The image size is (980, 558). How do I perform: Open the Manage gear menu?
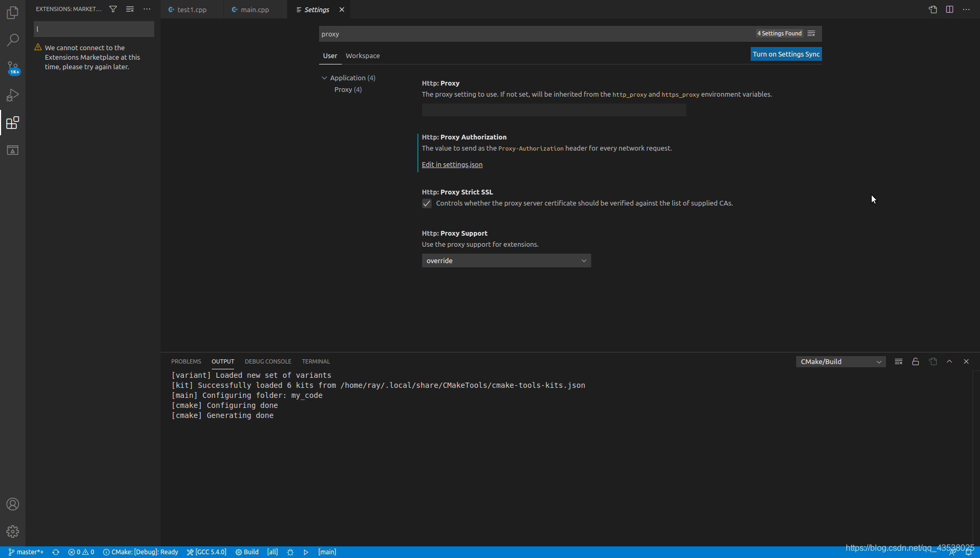(x=13, y=532)
